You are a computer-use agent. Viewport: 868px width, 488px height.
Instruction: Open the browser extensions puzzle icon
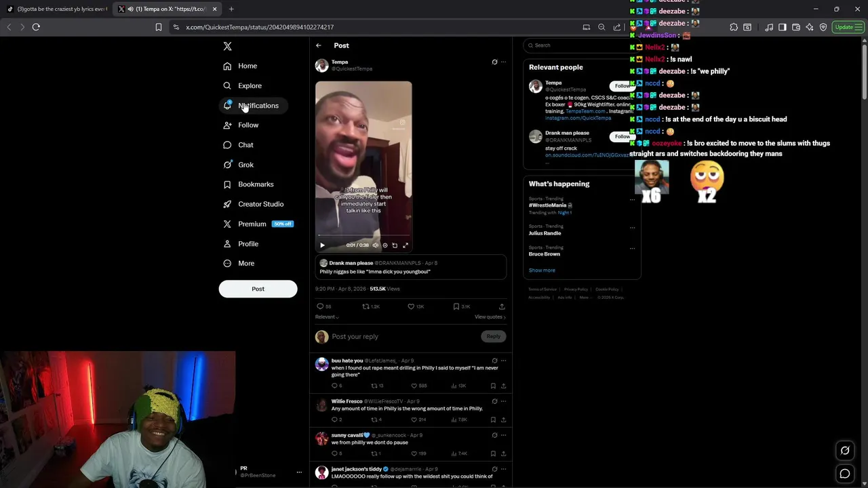coord(734,27)
